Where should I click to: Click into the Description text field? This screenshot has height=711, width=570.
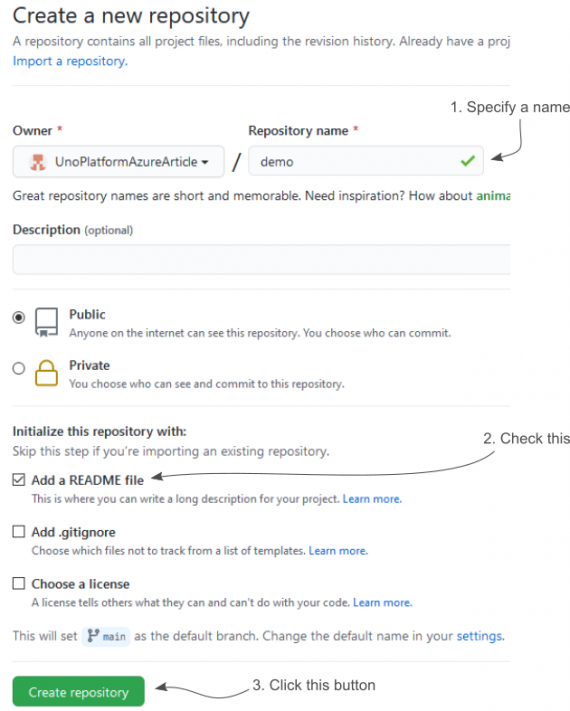point(262,259)
